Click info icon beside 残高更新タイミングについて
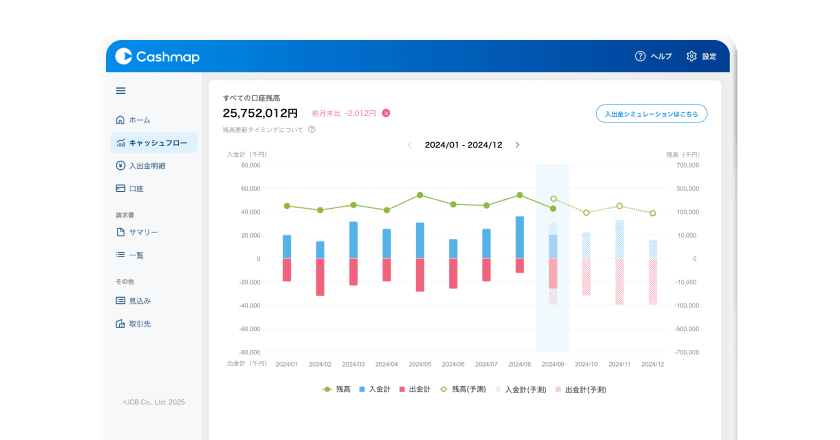This screenshot has width=840, height=440. click(x=311, y=129)
